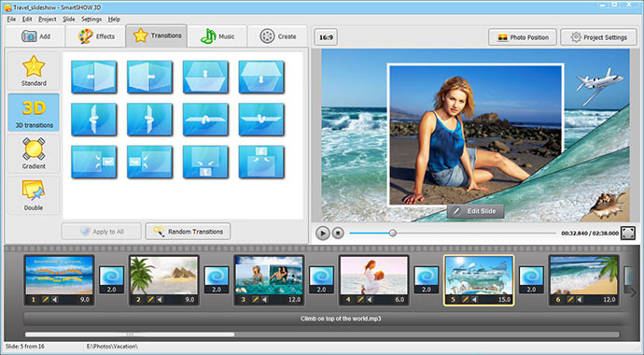
Task: Click the pencil edit icon on slide 3
Action: coord(256,300)
